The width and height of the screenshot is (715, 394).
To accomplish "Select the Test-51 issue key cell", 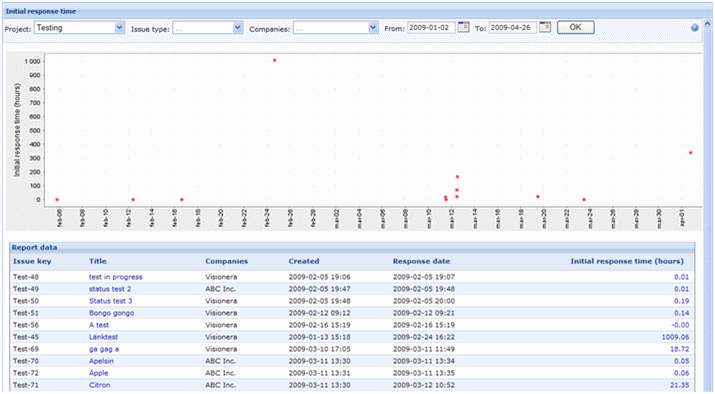I will click(26, 313).
